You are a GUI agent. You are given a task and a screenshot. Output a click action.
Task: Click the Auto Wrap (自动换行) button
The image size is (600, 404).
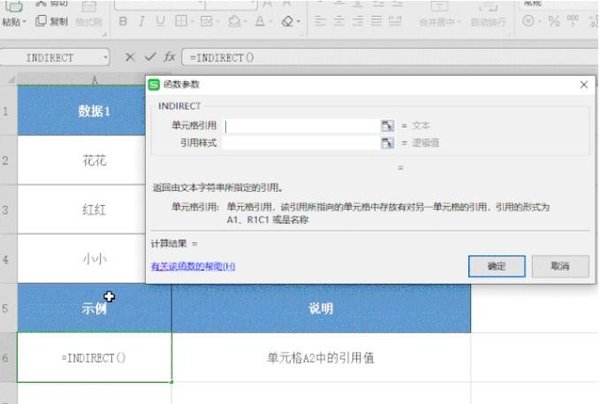[x=488, y=14]
